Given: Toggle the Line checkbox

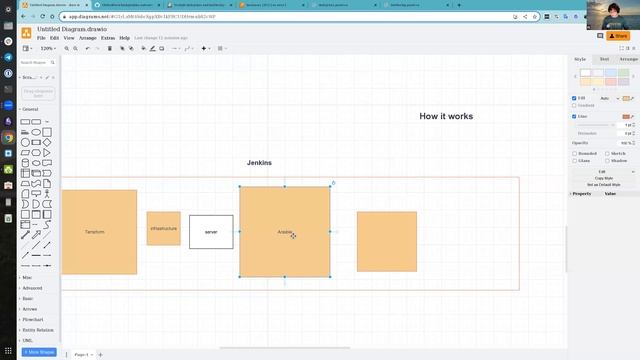Looking at the screenshot, I should pos(574,116).
